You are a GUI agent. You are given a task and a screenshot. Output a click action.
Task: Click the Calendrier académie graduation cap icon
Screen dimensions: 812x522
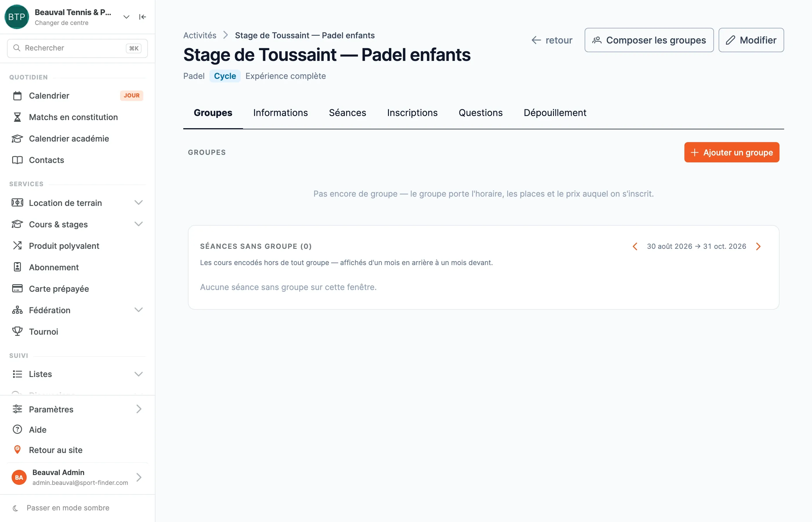(x=17, y=138)
